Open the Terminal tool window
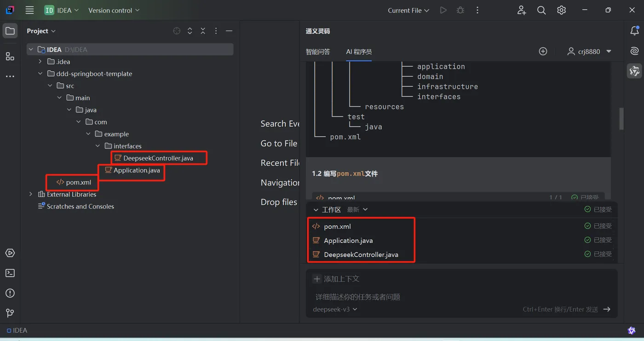 click(x=10, y=273)
